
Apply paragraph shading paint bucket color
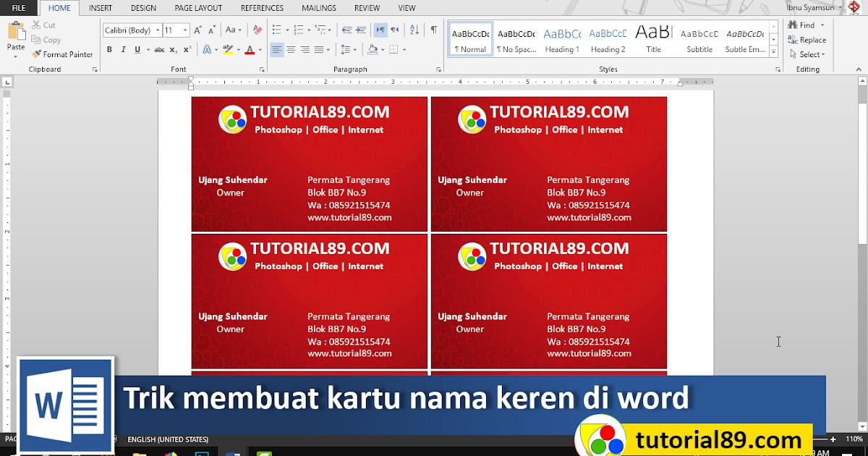(x=373, y=50)
